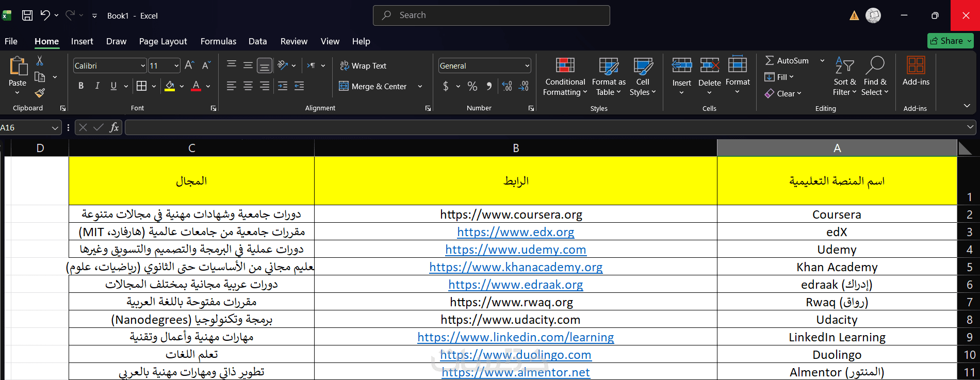980x380 pixels.
Task: Click the Sort & Filter icon
Action: (x=844, y=65)
